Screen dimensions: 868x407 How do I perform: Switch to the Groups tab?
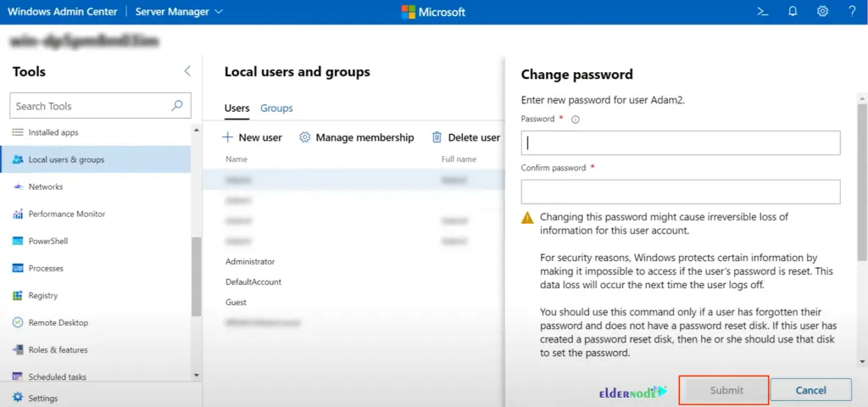click(276, 108)
